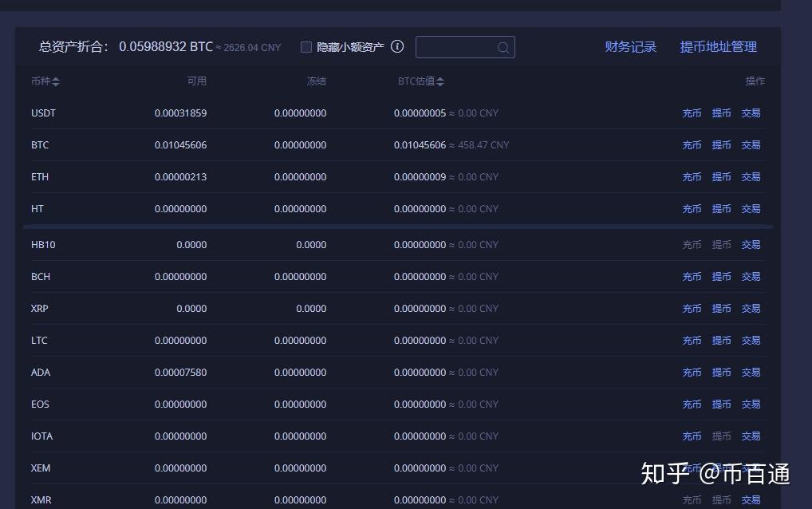Select the ETH currency name
Image resolution: width=812 pixels, height=509 pixels.
(x=40, y=177)
